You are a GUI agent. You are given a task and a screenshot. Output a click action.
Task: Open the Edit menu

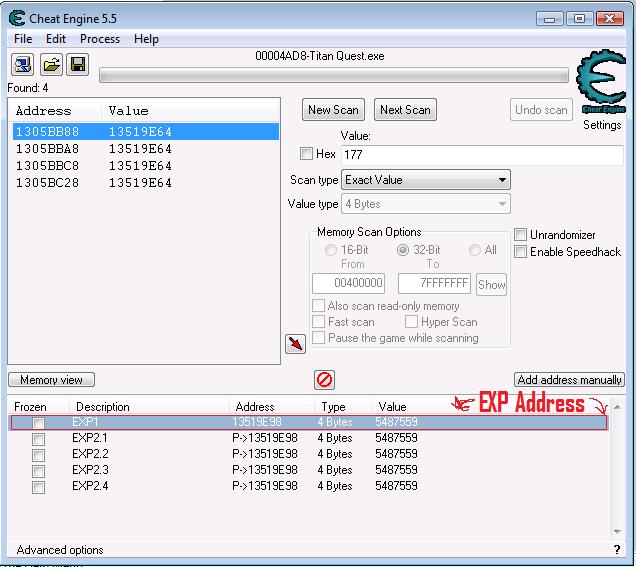pos(56,39)
